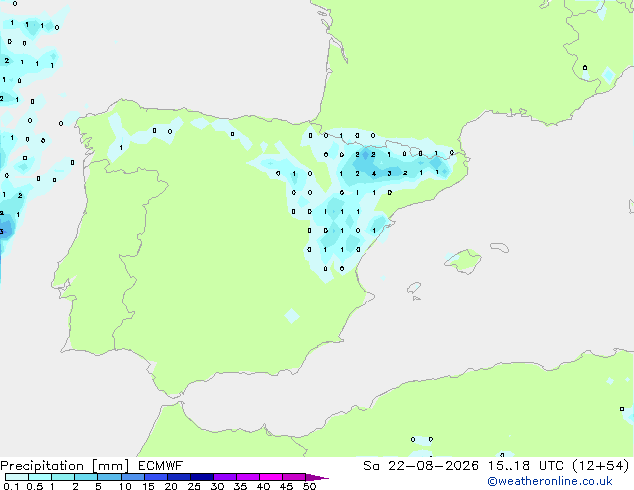
Task: Select the 0.5–1 mm legend swatch
Action: coord(40,477)
